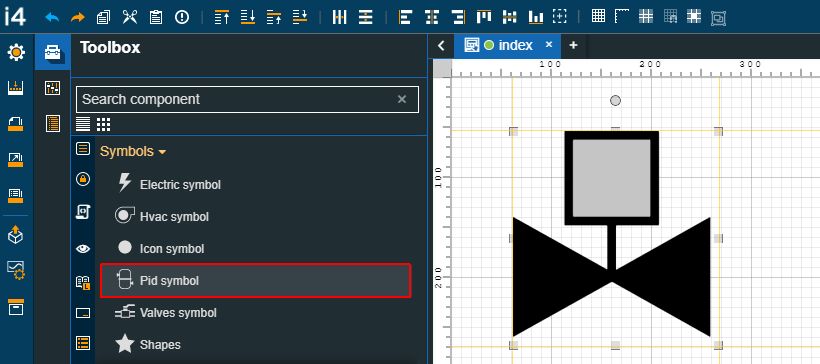The width and height of the screenshot is (820, 364).
Task: Align selected objects to top
Action: 484,17
